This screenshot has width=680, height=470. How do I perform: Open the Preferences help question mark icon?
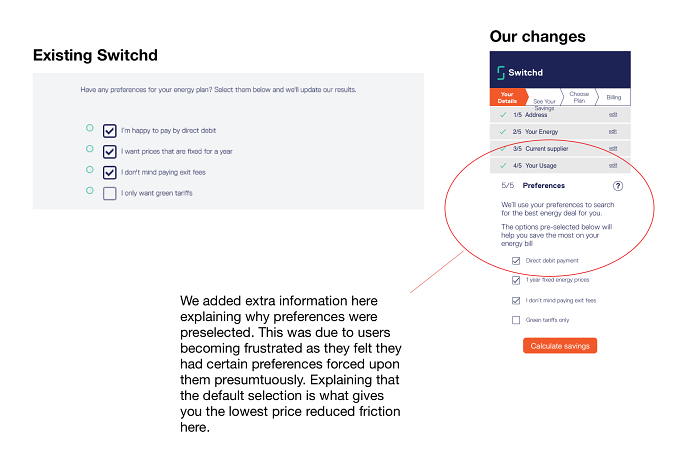point(618,186)
